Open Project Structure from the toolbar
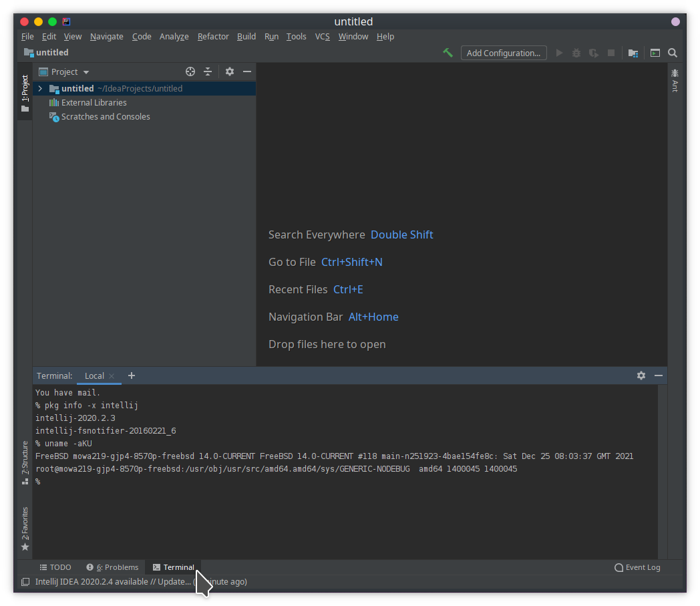700x606 pixels. point(633,53)
